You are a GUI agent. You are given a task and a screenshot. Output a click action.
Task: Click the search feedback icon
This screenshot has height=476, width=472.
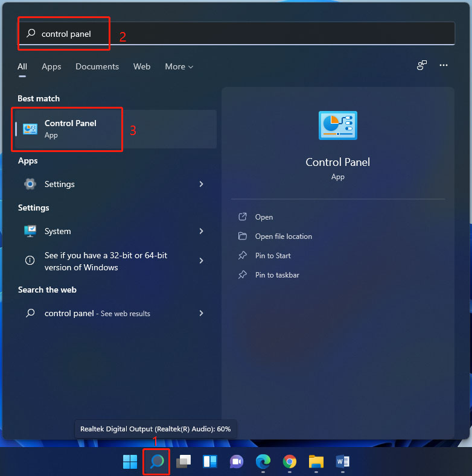(422, 65)
